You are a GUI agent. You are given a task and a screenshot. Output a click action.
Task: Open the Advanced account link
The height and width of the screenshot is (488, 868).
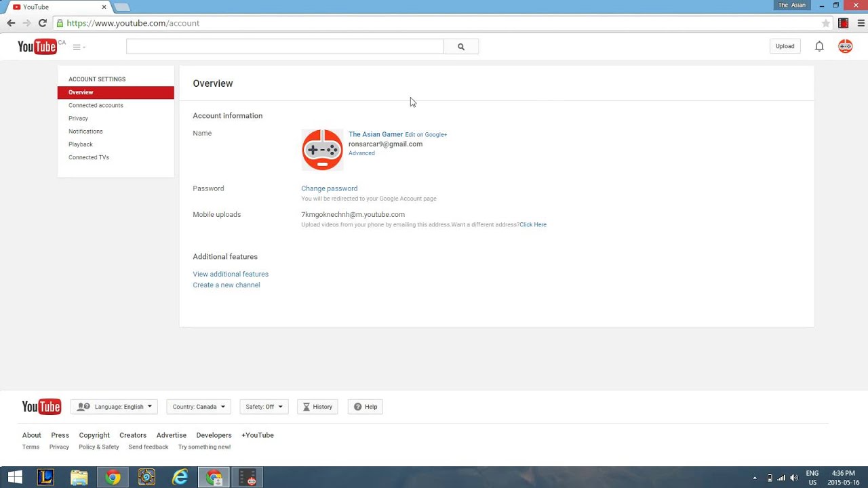tap(361, 153)
